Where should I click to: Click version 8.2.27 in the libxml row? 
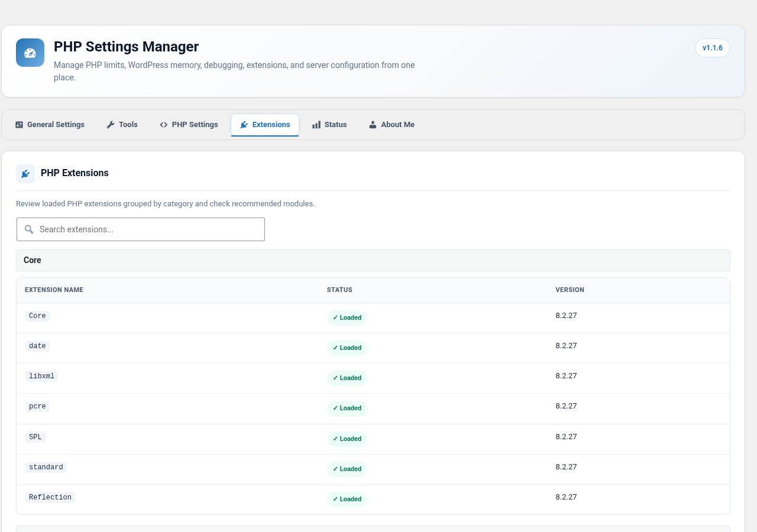coord(566,376)
